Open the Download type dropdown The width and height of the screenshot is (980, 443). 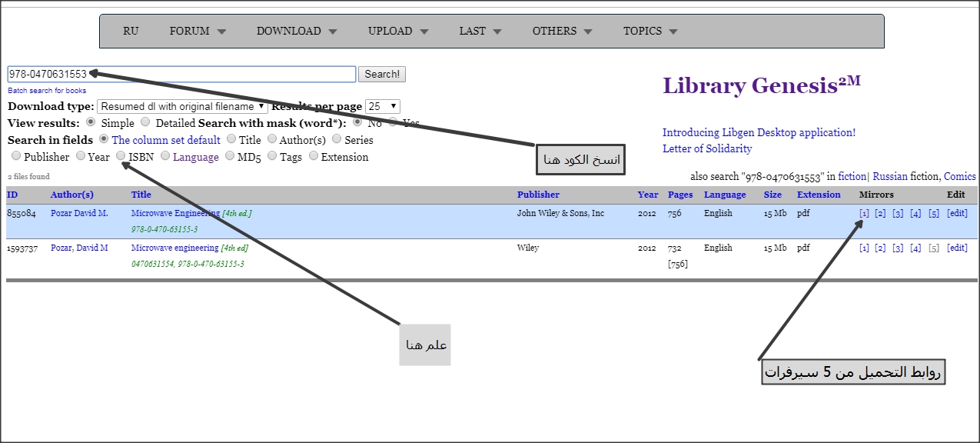tap(182, 106)
